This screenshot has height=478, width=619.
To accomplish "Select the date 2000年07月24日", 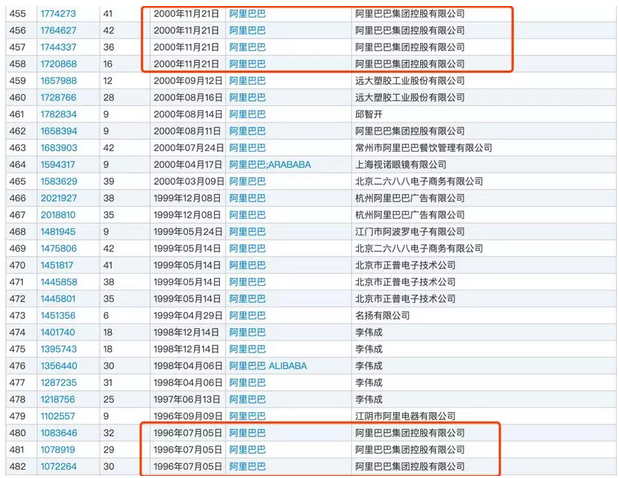I will (188, 148).
